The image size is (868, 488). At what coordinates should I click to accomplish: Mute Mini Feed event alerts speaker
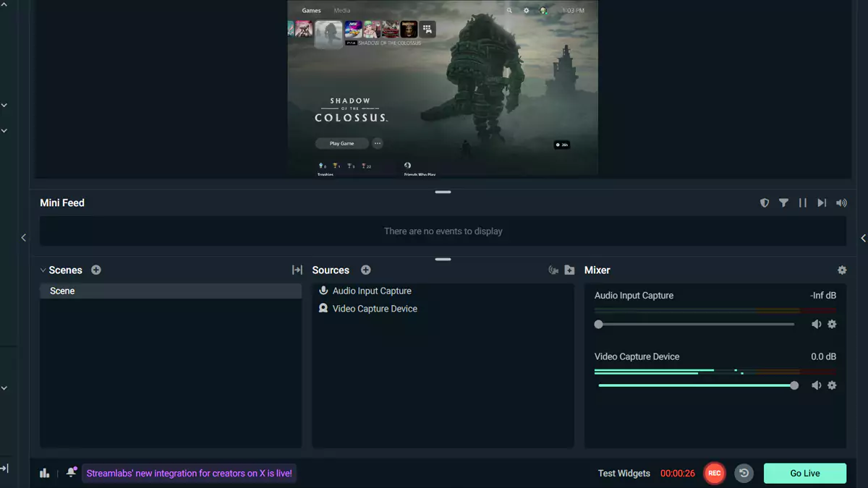tap(841, 203)
